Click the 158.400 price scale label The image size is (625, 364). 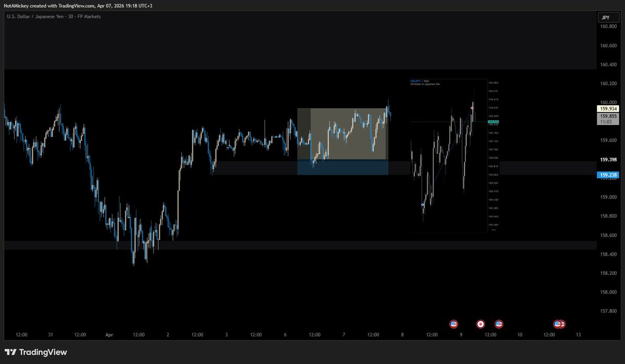coord(609,254)
